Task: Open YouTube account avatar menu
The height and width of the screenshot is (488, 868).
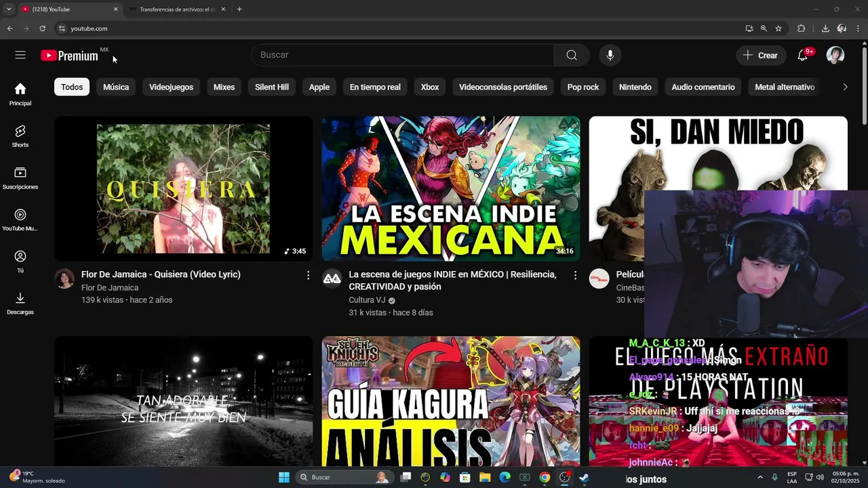Action: (x=835, y=55)
